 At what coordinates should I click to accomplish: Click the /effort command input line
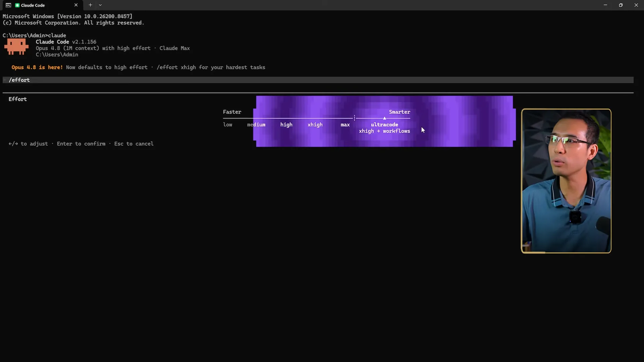(x=318, y=80)
